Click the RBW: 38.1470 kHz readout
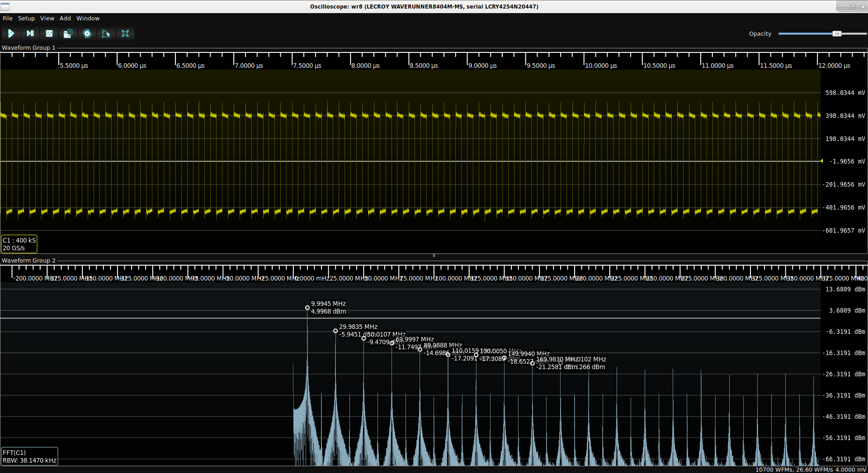The width and height of the screenshot is (868, 473). (x=29, y=461)
